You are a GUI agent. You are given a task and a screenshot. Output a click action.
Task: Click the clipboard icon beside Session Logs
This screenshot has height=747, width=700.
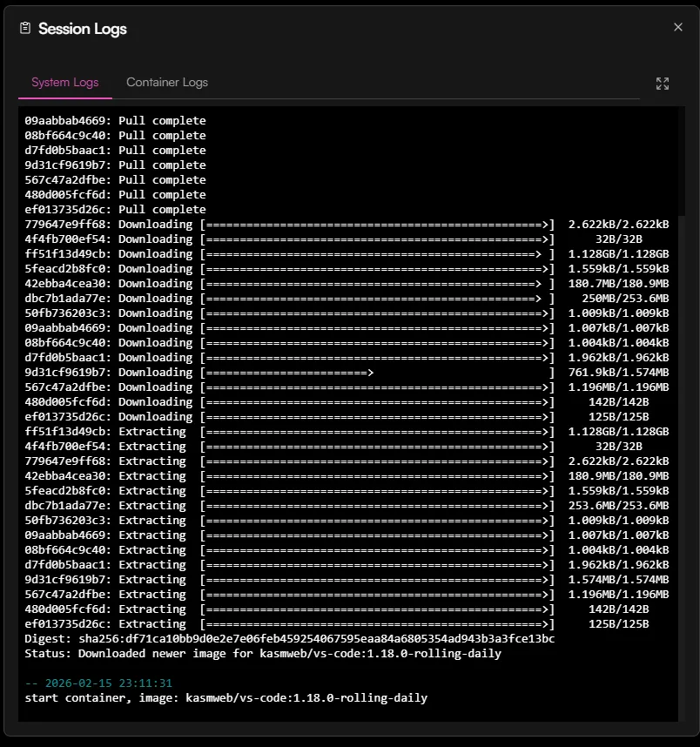coord(25,28)
